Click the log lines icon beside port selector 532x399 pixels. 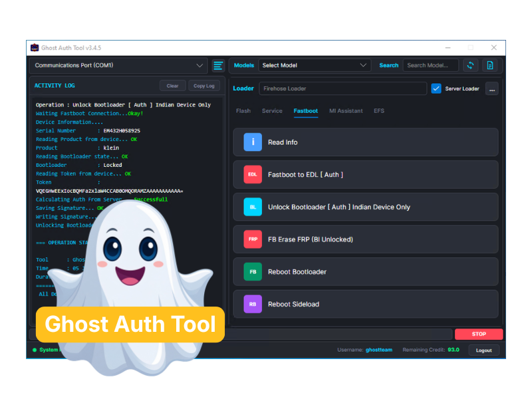point(218,65)
